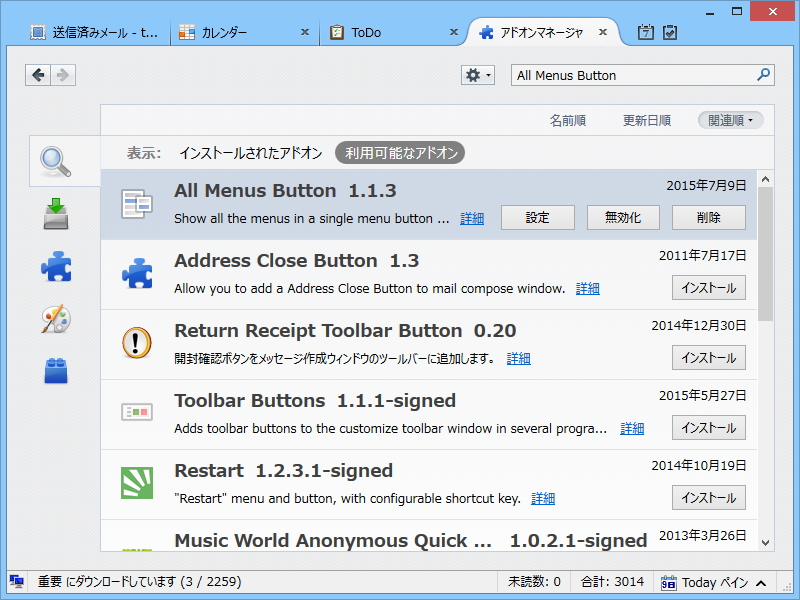Viewport: 800px width, 600px height.
Task: Open the 関連順 sort dropdown
Action: point(731,119)
